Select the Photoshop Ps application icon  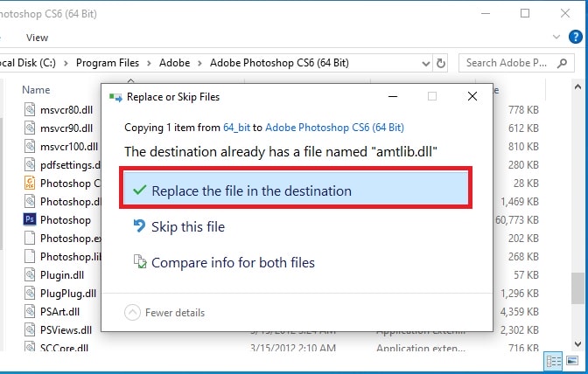[x=30, y=219]
